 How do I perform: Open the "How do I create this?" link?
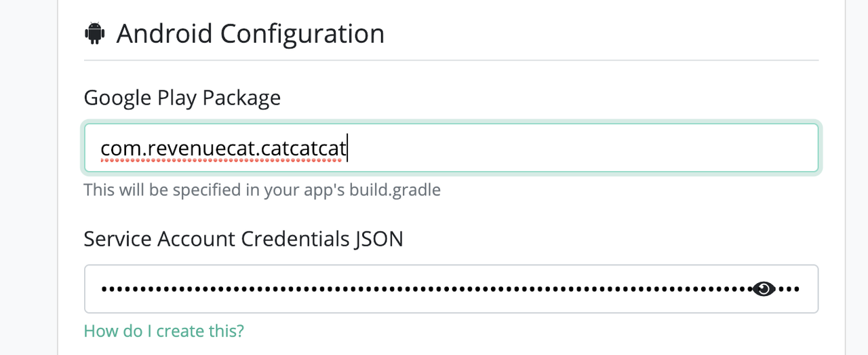point(163,331)
